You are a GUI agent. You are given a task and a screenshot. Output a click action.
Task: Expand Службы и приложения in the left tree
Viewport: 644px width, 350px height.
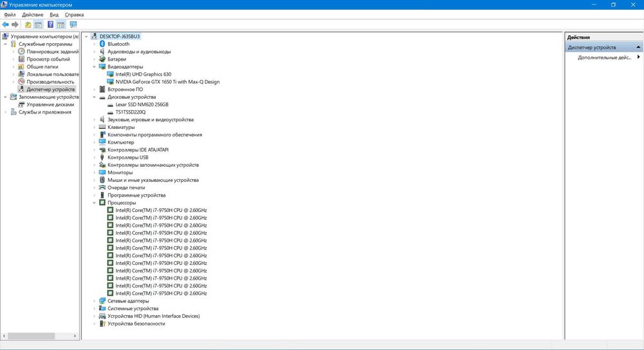coord(5,112)
